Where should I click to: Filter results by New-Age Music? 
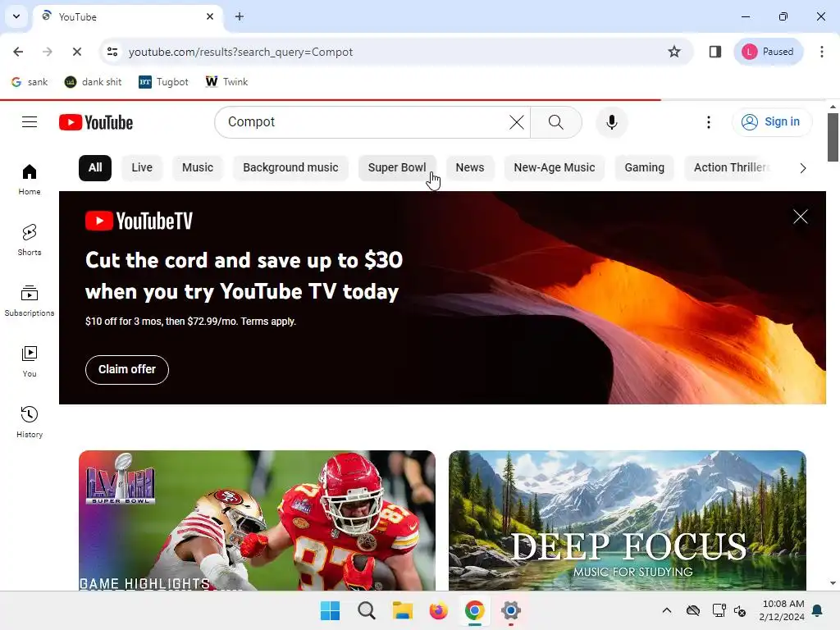555,167
